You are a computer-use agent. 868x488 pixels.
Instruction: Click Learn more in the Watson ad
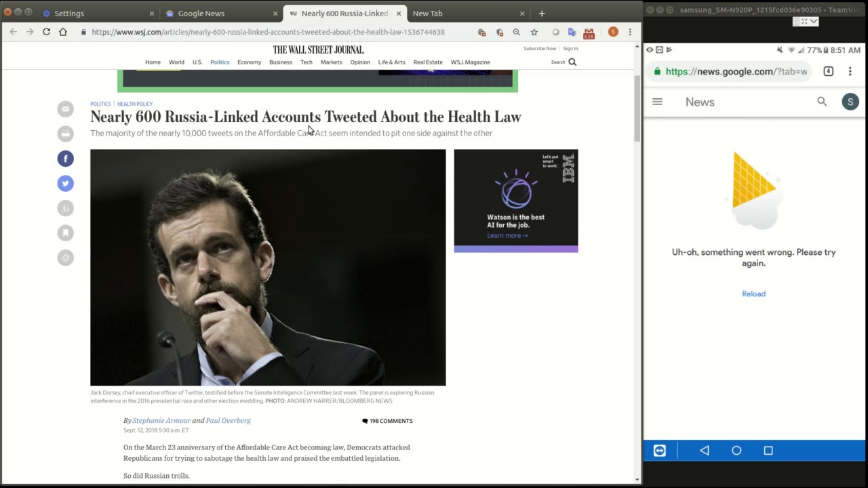click(x=507, y=235)
